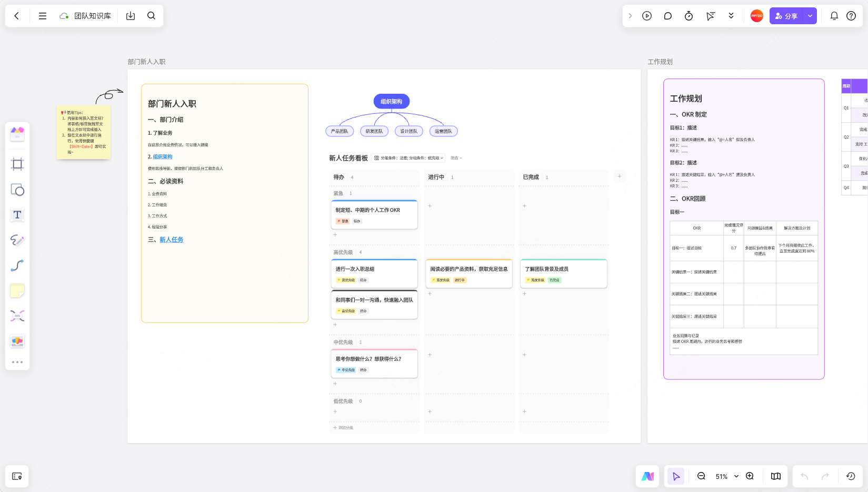
Task: Expand more tools double chevron
Action: click(731, 16)
